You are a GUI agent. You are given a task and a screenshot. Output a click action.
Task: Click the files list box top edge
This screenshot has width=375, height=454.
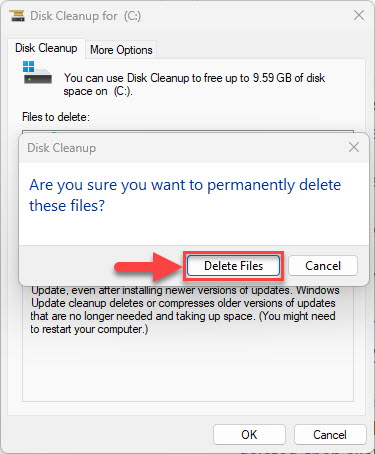tap(188, 131)
